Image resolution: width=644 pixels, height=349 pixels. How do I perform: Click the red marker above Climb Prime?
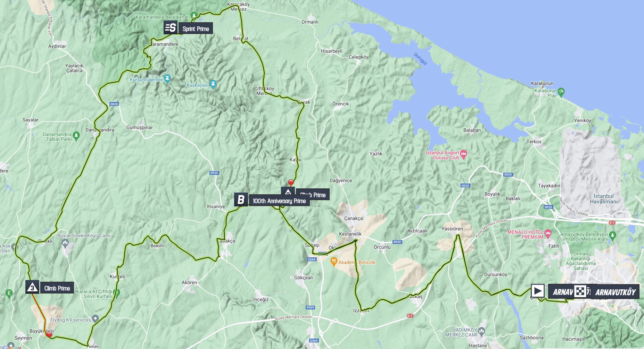point(291,182)
